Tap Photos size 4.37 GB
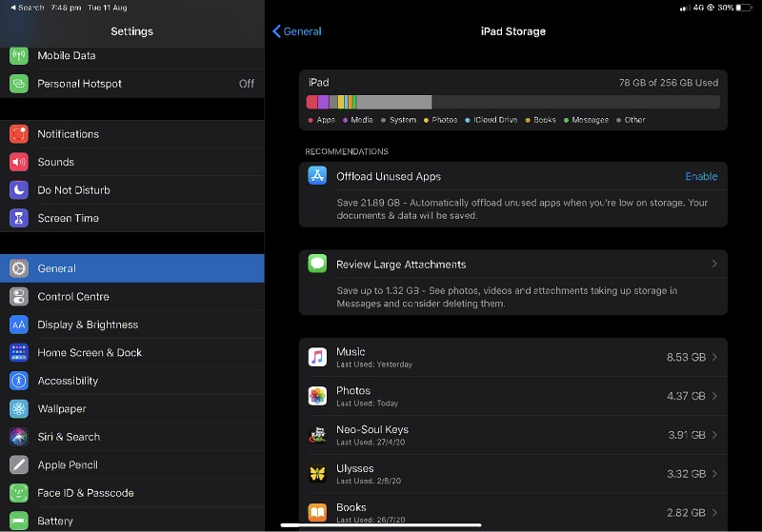The image size is (762, 532). click(686, 396)
